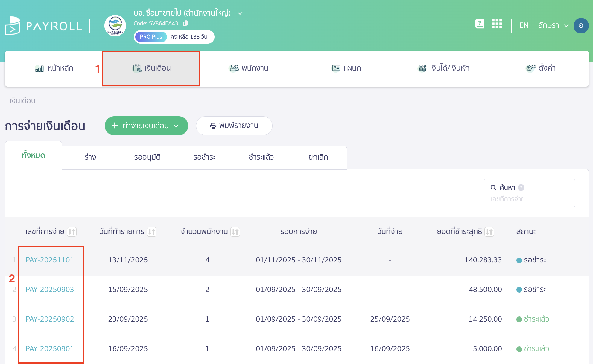Open the อักษรา user menu
593x364 pixels.
(x=553, y=26)
